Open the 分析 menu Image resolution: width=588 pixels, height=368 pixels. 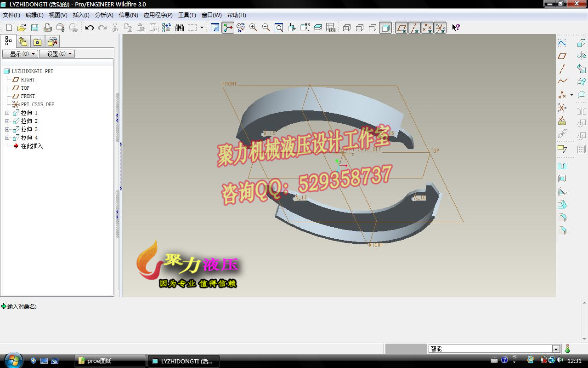tap(104, 15)
